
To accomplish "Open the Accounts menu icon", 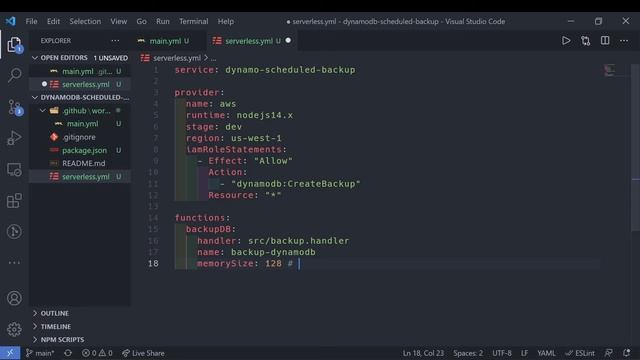I will (14, 298).
